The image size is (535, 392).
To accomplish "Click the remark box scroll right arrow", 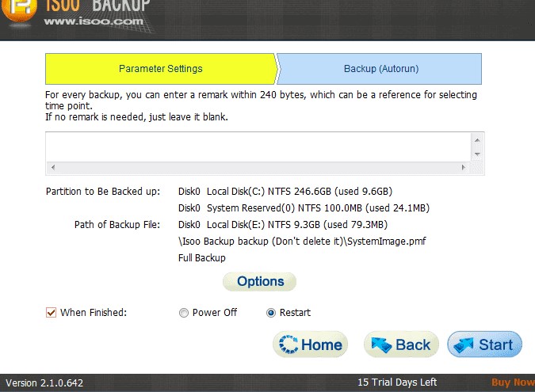I will (464, 167).
